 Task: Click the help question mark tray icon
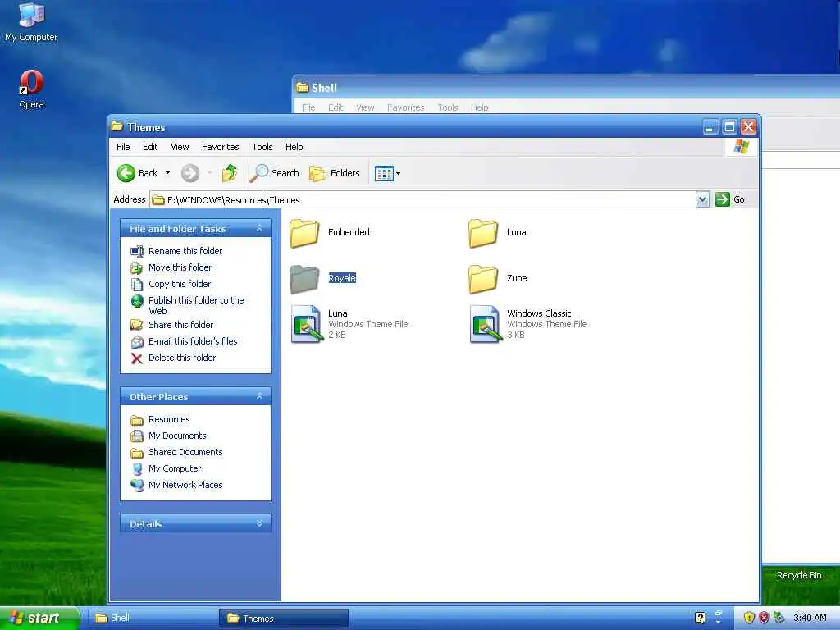click(x=700, y=618)
